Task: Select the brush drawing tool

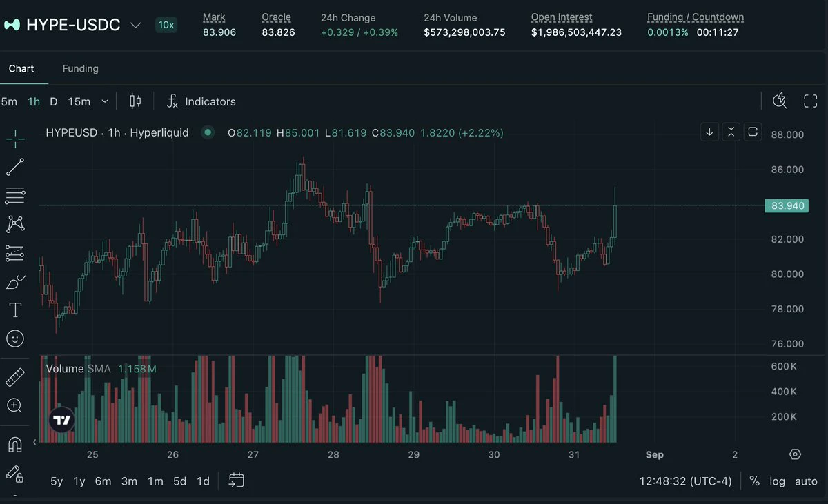Action: (15, 282)
